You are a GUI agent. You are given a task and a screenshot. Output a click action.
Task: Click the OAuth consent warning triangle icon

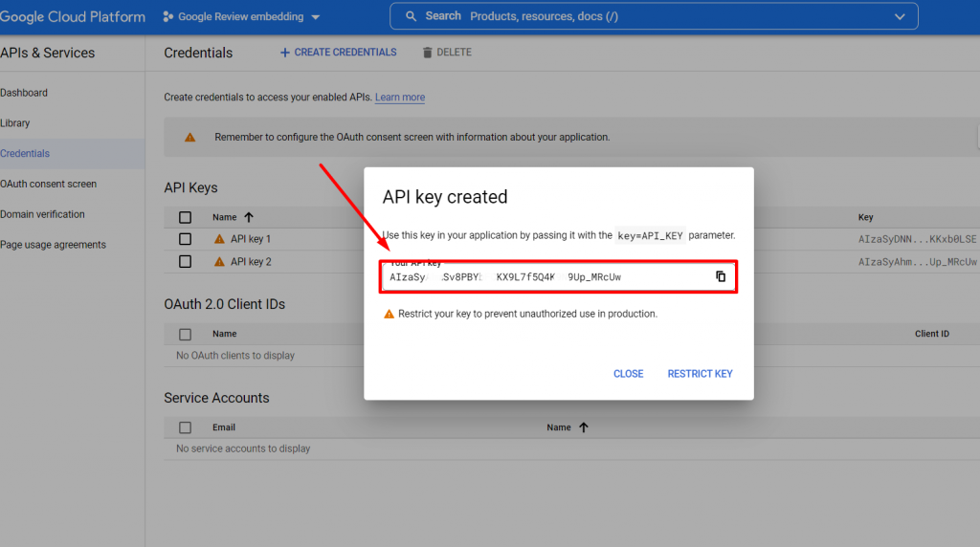tap(190, 138)
